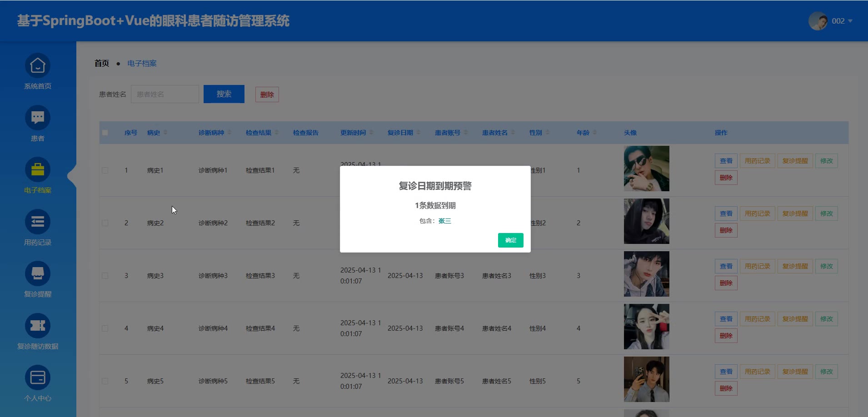
Task: Go to 复诊提醒 sidebar icon
Action: (38, 273)
